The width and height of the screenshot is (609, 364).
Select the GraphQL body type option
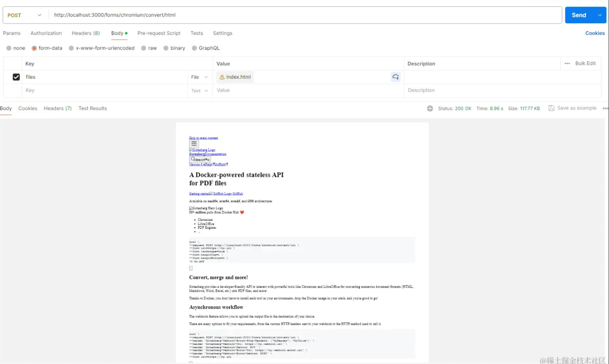[194, 48]
